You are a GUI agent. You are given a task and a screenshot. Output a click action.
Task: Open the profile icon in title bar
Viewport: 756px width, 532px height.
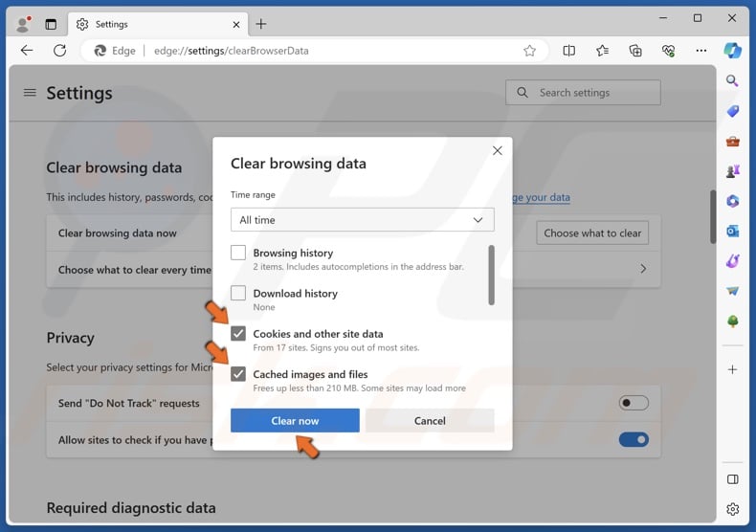[x=23, y=24]
